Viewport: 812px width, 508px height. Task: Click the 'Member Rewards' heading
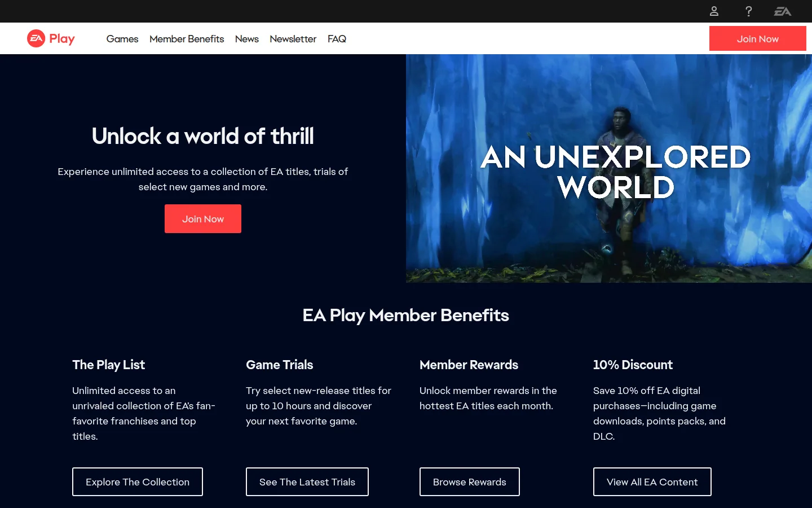(x=469, y=365)
